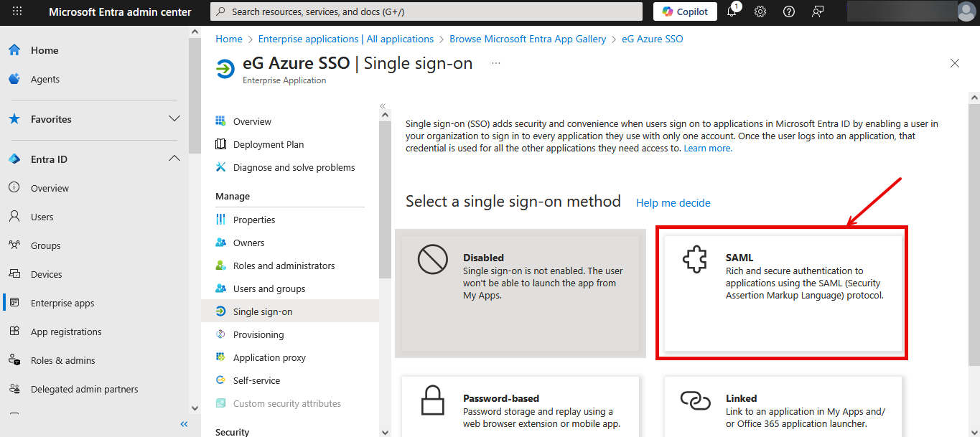Click the Copilot button

tap(685, 11)
